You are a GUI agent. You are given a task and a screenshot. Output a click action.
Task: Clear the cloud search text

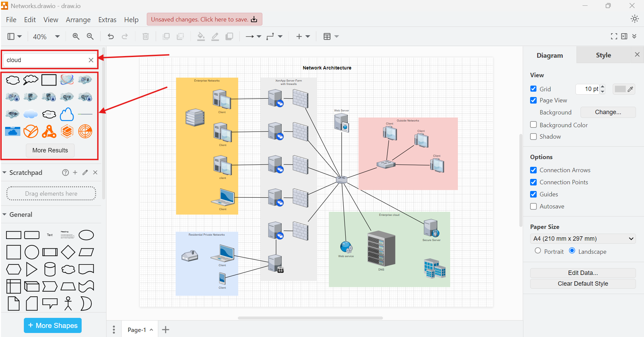[91, 60]
